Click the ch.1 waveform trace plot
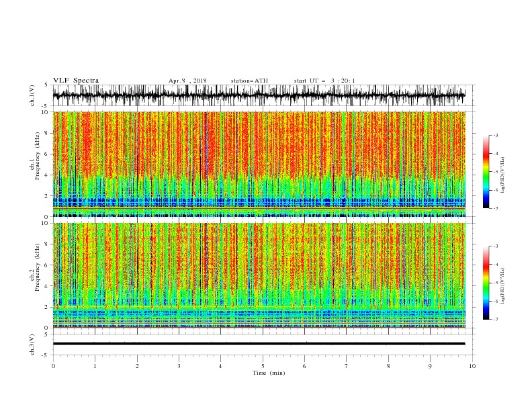 tap(259, 95)
